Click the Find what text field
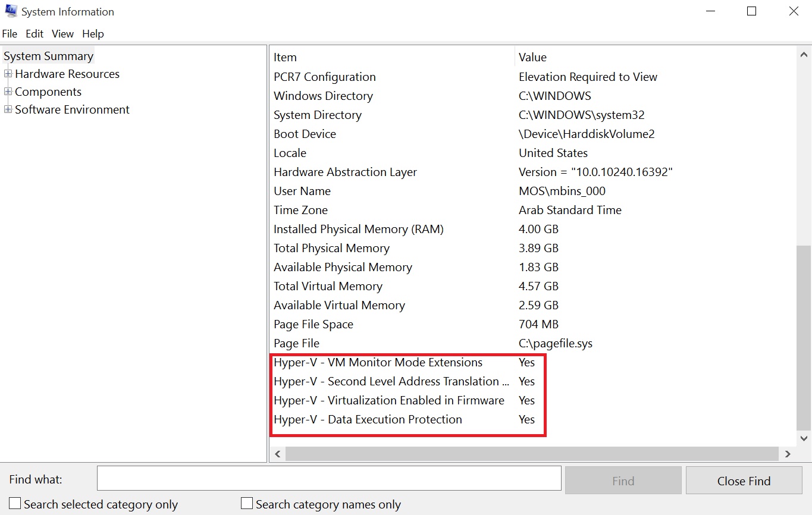Screen dimensions: 812x515 click(329, 478)
